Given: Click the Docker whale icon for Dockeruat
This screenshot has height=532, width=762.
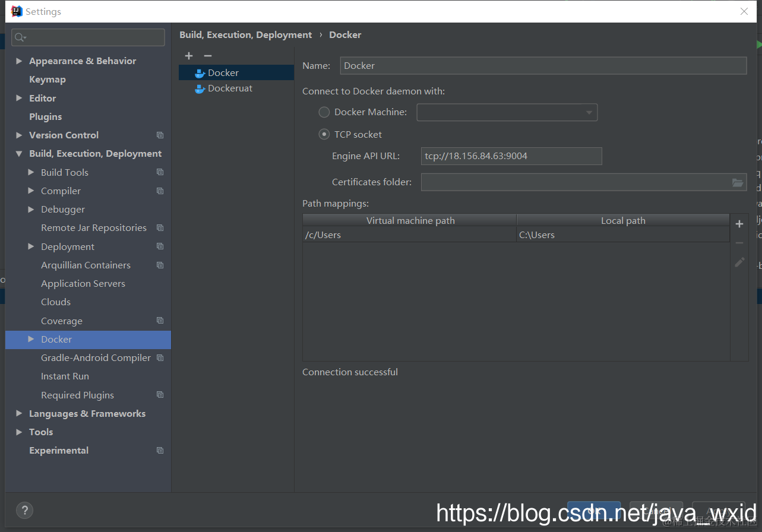Looking at the screenshot, I should (x=200, y=88).
